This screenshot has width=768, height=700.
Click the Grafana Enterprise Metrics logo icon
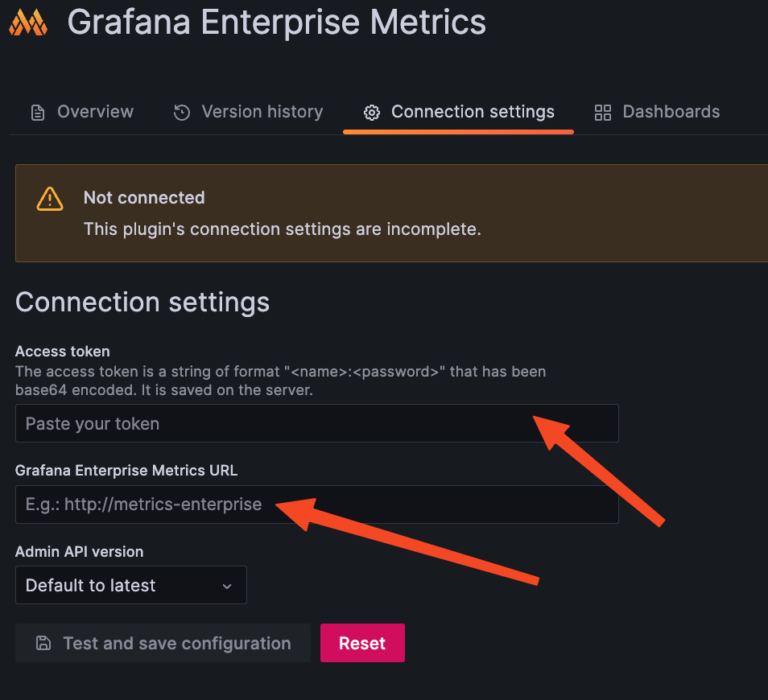tap(27, 23)
